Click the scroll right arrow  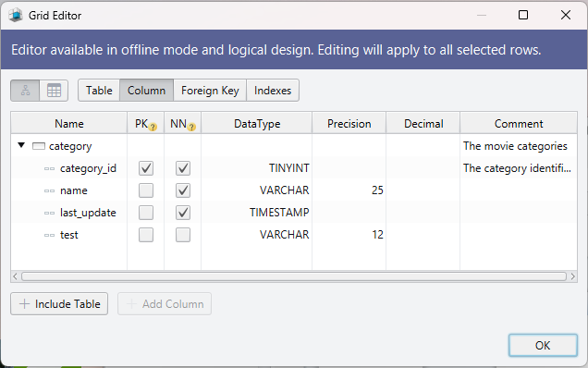pos(572,276)
